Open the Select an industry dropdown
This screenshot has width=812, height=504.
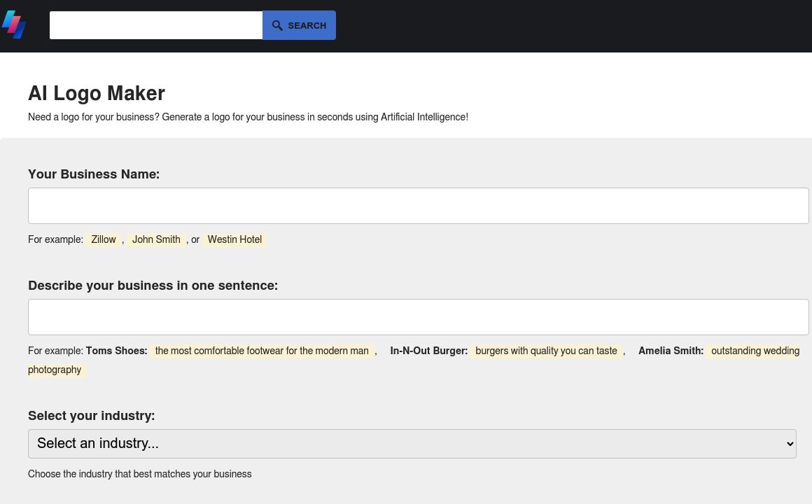[412, 444]
